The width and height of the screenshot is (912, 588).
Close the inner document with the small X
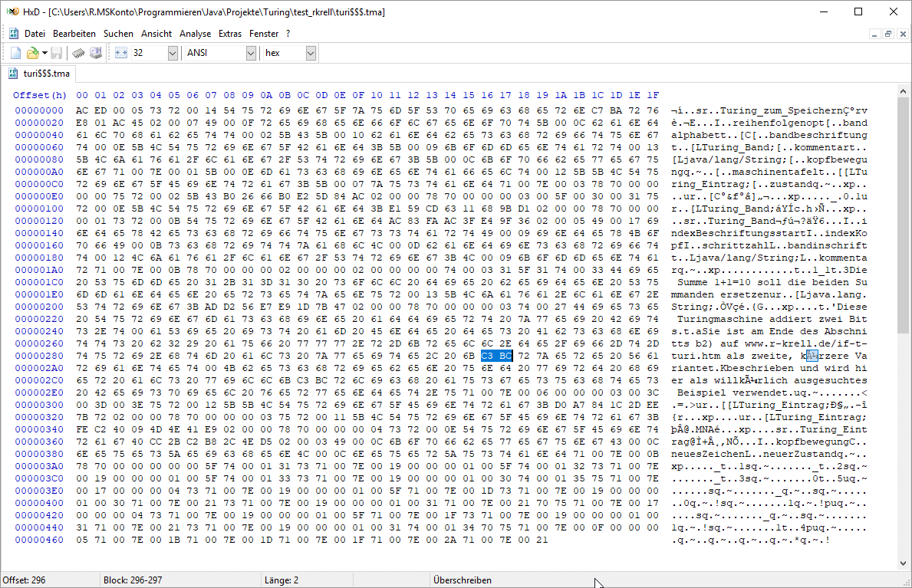coord(903,34)
